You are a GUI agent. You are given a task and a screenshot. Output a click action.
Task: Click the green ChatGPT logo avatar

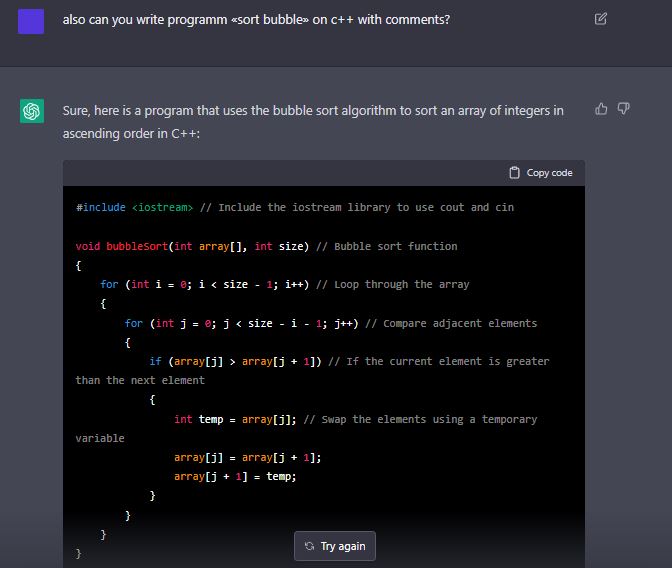(x=32, y=111)
